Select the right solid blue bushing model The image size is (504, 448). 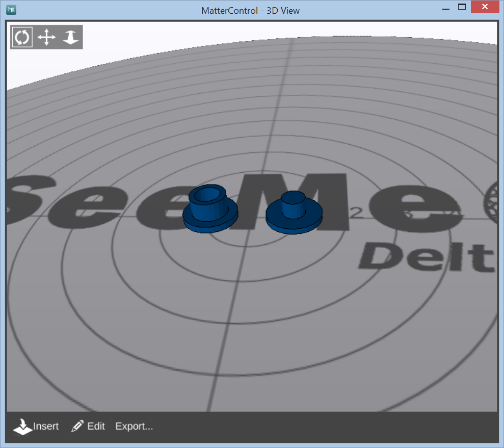294,213
